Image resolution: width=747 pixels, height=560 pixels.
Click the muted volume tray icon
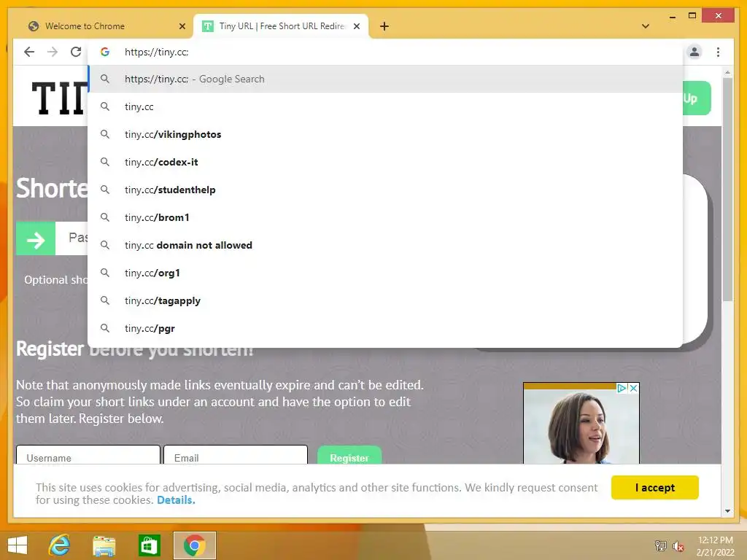678,546
